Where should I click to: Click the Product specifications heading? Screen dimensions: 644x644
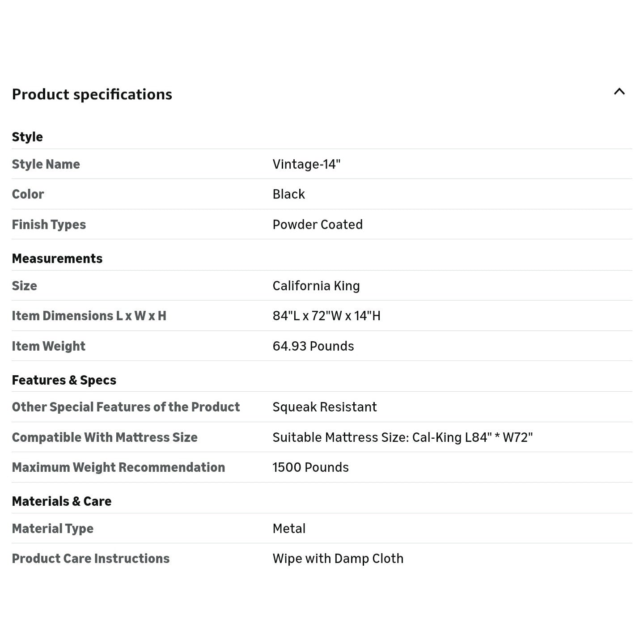tap(92, 94)
